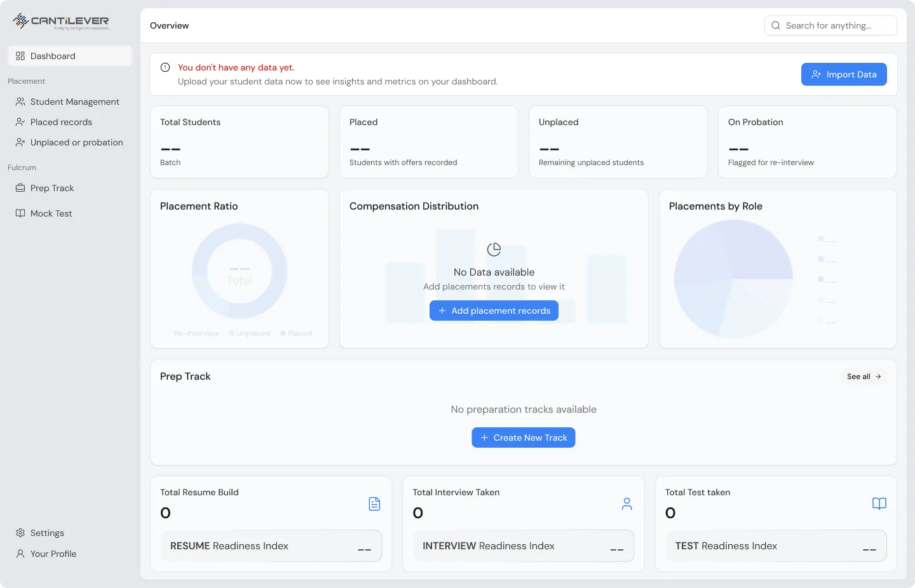915x588 pixels.
Task: Click "No preparation tracks available" text
Action: click(524, 410)
